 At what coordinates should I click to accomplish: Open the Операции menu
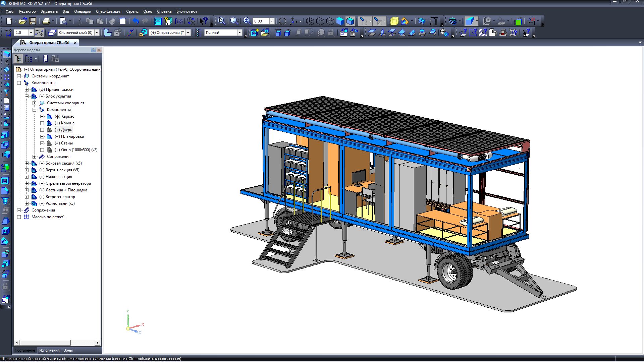[83, 11]
